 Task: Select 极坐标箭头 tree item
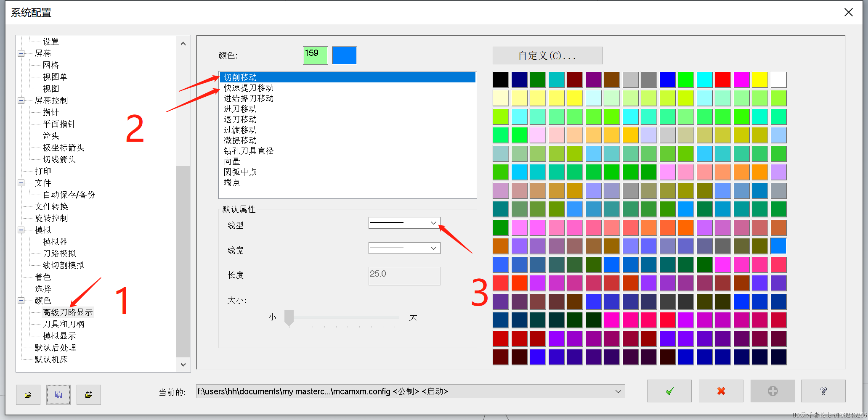tap(64, 148)
